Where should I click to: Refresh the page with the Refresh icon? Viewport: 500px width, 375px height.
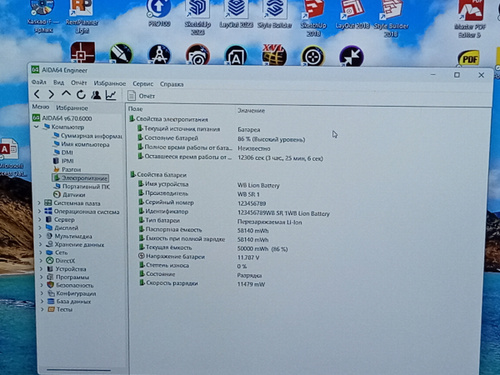[81, 95]
